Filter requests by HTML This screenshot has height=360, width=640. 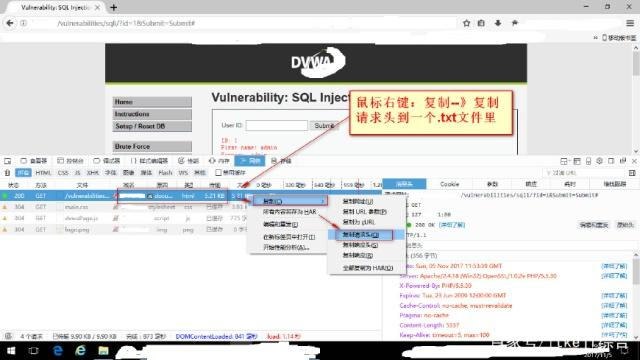point(43,173)
